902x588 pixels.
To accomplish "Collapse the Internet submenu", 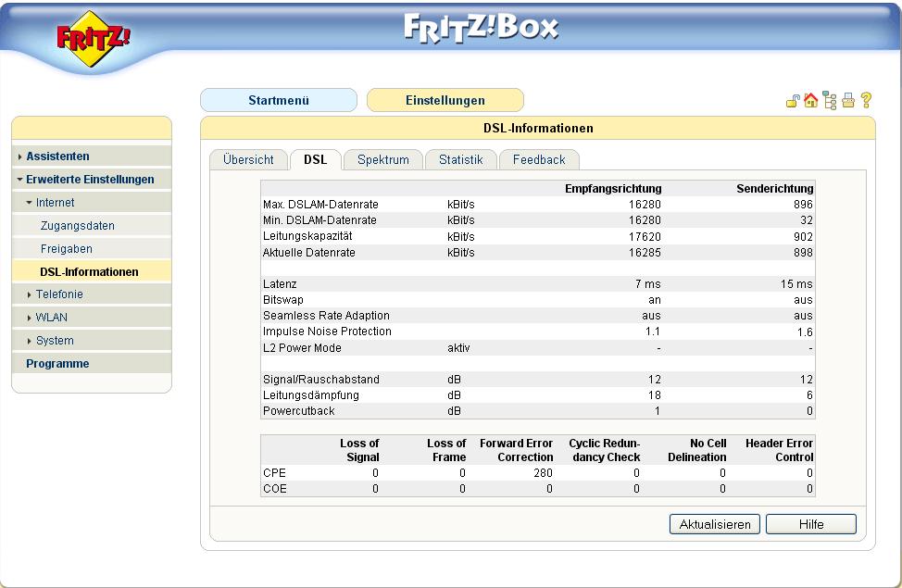I will 56,203.
